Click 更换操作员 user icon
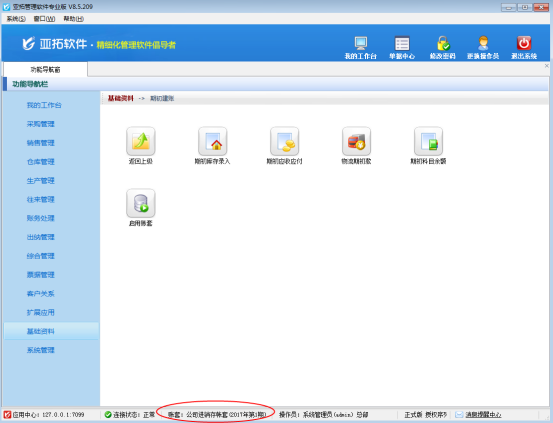Screen dimensions: 553x423 point(483,43)
